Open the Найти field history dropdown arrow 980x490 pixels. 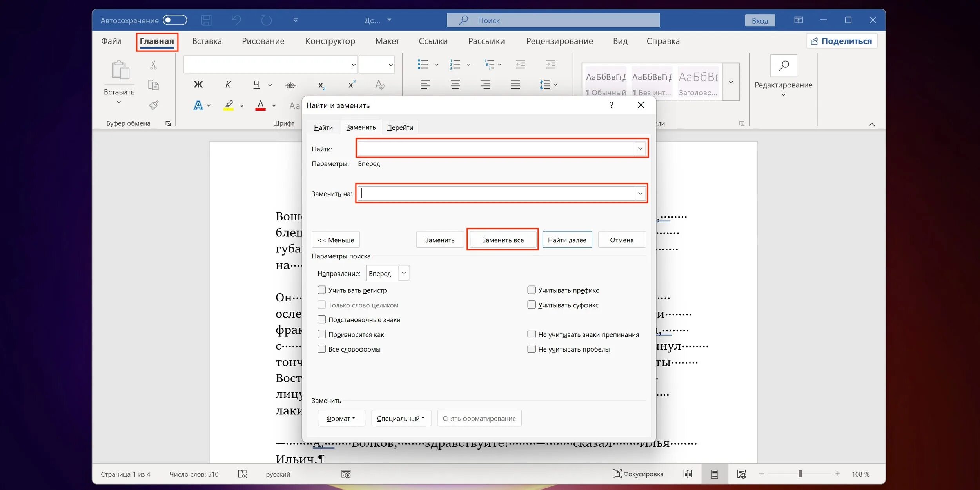tap(640, 149)
